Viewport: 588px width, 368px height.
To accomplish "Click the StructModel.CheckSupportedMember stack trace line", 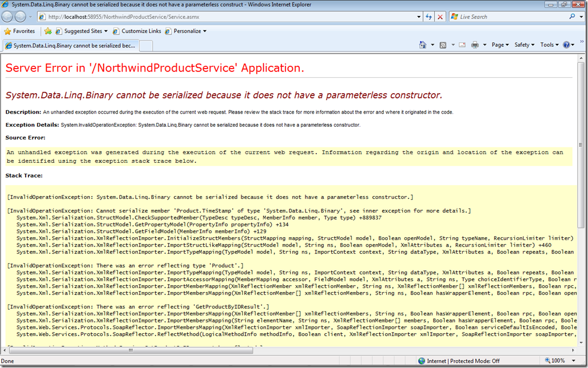I will click(199, 217).
